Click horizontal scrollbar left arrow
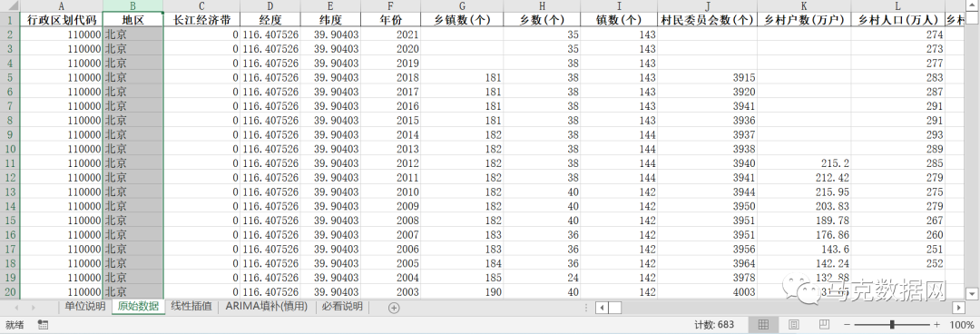Screen dimensions: 980x334 [602, 307]
